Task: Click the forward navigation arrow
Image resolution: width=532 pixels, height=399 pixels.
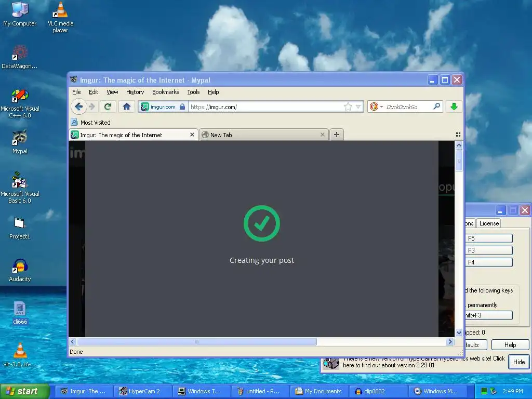Action: click(92, 107)
